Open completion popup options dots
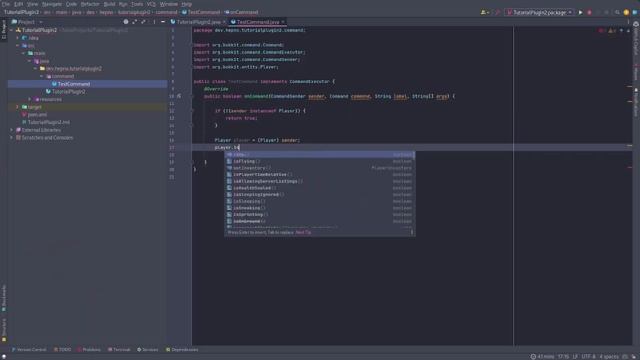Image resolution: width=640 pixels, height=360 pixels. [411, 232]
